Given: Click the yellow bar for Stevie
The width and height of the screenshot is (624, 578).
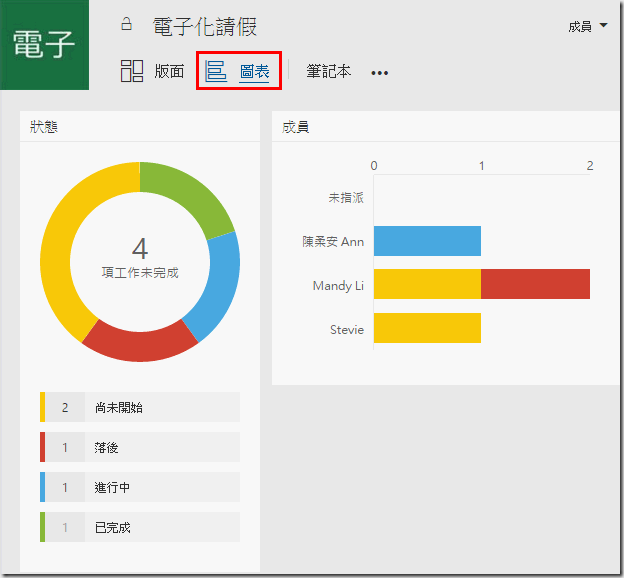Looking at the screenshot, I should click(x=427, y=329).
